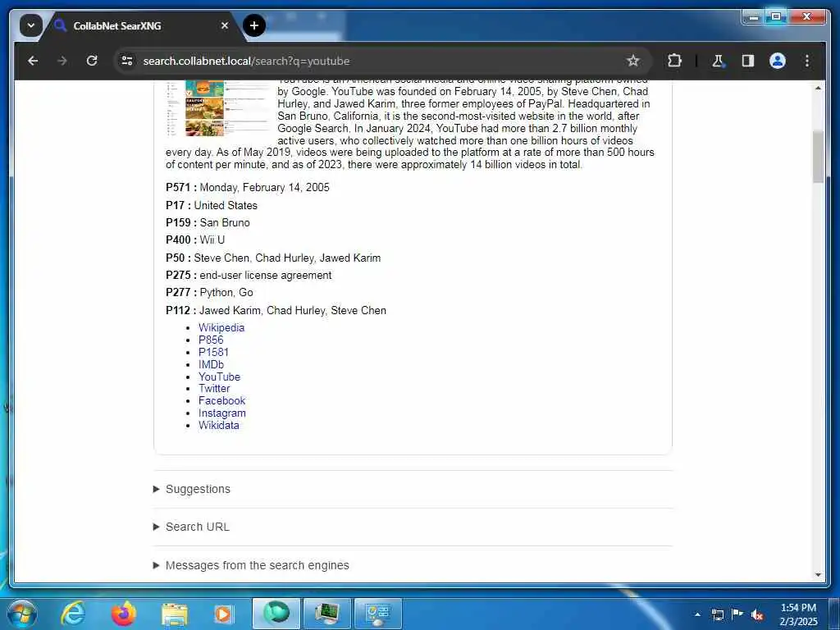The image size is (840, 630).
Task: Click the 'San Bruno' P159 value
Action: coord(225,222)
